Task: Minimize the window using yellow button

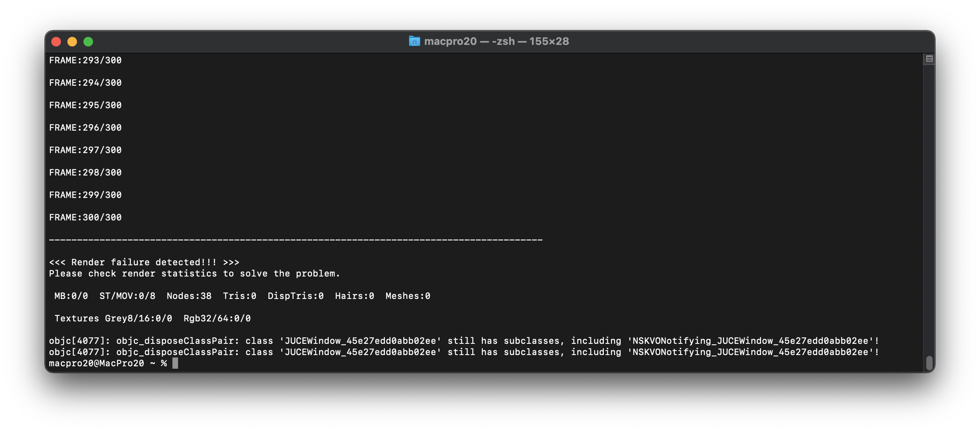Action: (72, 42)
